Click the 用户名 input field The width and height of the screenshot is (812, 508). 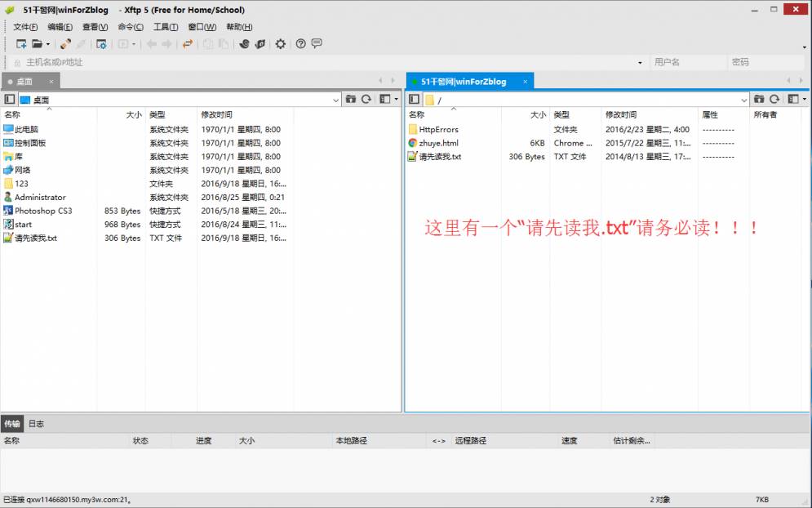point(688,63)
